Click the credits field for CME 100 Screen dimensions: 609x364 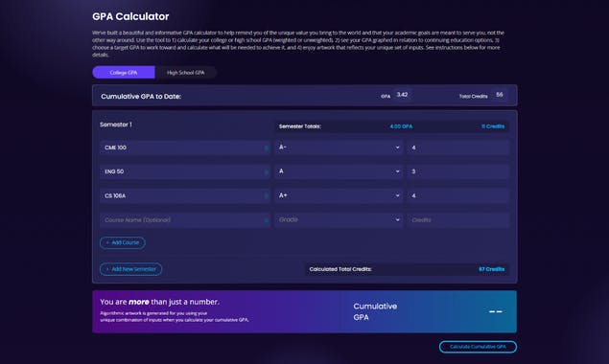click(457, 148)
